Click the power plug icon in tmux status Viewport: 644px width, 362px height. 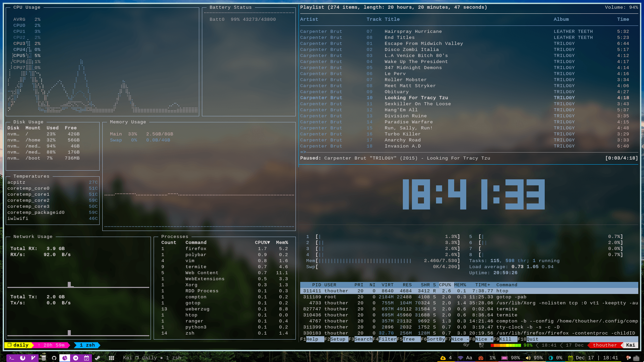coord(481,345)
